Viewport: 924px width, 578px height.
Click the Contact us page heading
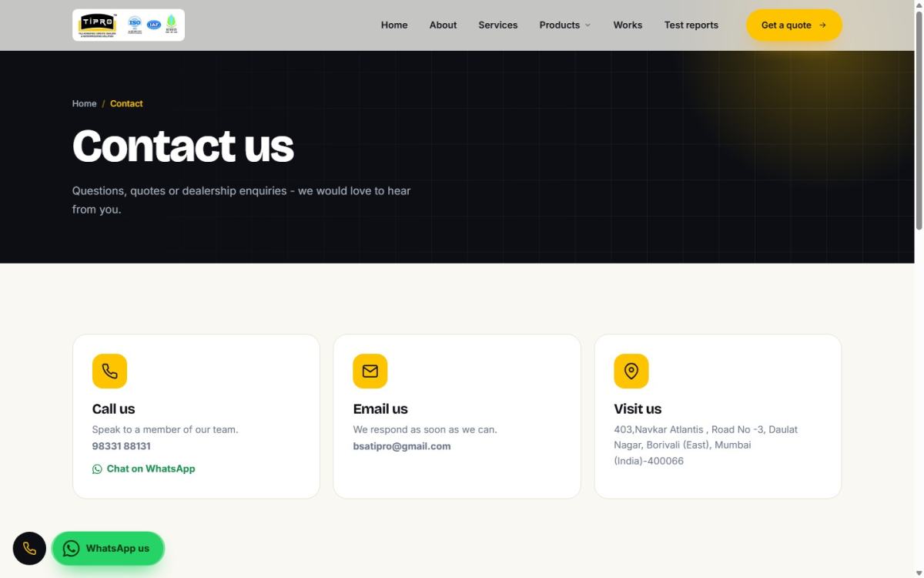183,146
